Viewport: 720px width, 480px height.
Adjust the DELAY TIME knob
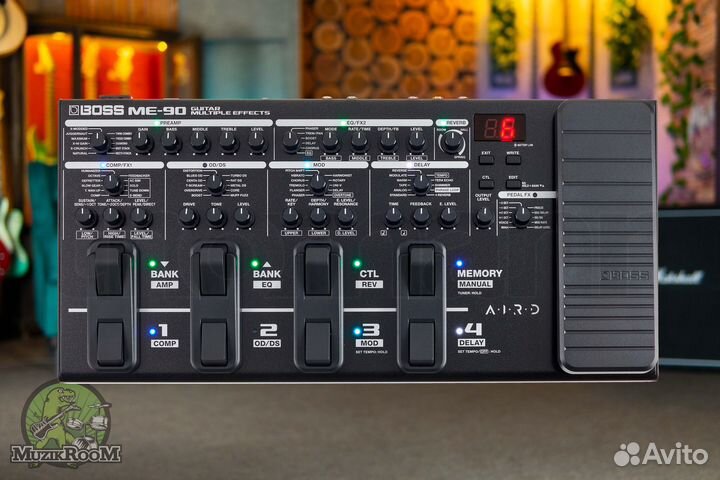tap(394, 217)
